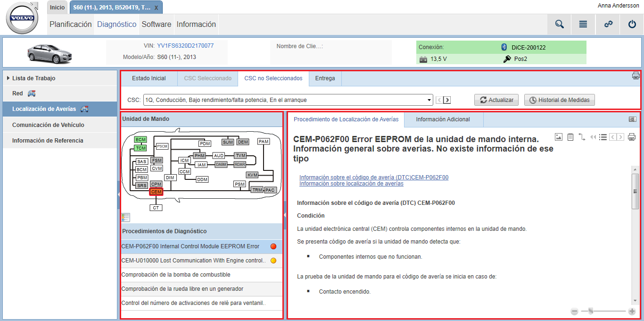The image size is (644, 321).
Task: Close the S60 (11-), 2013 vehicle tab
Action: [156, 8]
